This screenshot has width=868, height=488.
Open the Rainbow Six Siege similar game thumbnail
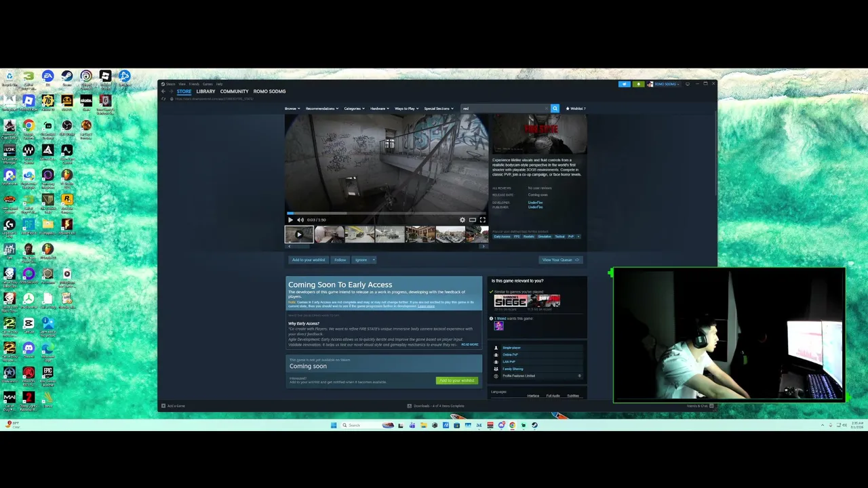pos(511,301)
